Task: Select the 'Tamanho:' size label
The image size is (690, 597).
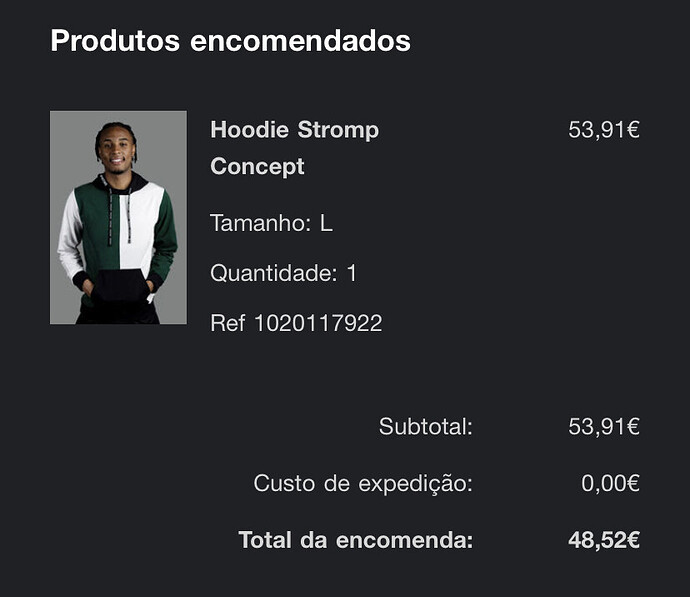Action: tap(261, 223)
